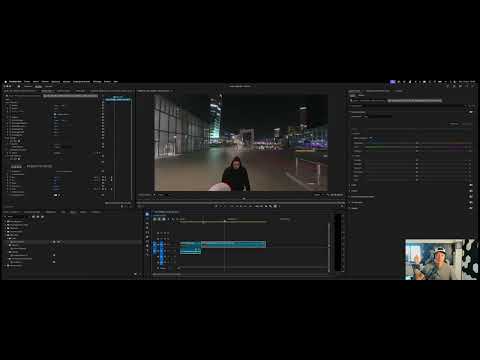This screenshot has height=360, width=480.
Task: Select the ellipse mask tool under Opacity
Action: tap(12, 141)
